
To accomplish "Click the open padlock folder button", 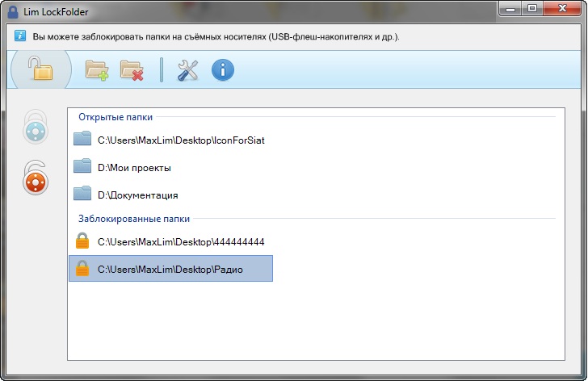I will [41, 69].
